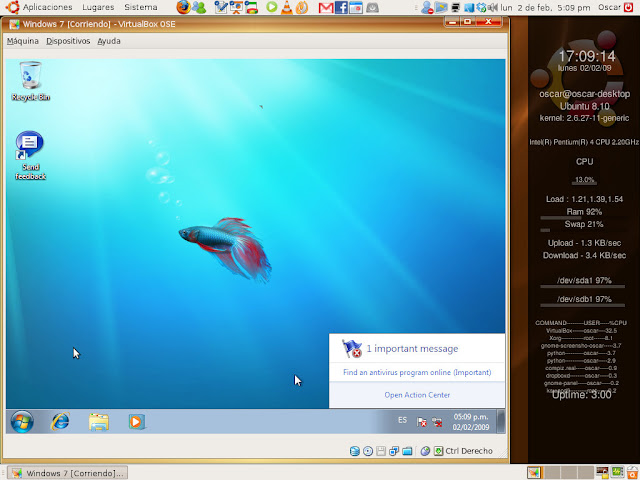Click the VirtualBox hard disk activity icon

(x=355, y=451)
